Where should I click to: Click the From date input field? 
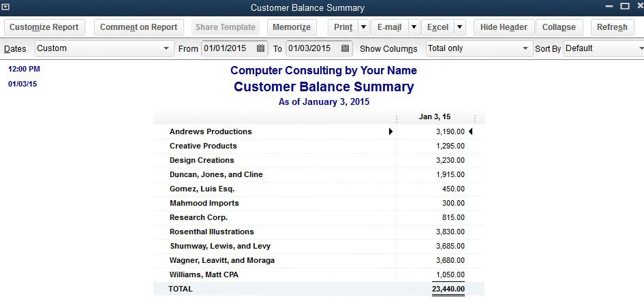pos(228,48)
